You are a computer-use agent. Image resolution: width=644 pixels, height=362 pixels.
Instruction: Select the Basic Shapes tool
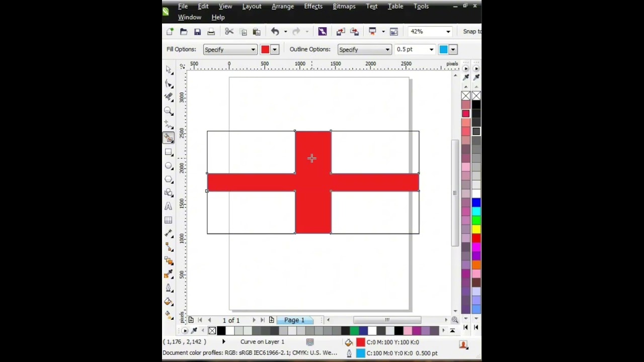pos(169,193)
